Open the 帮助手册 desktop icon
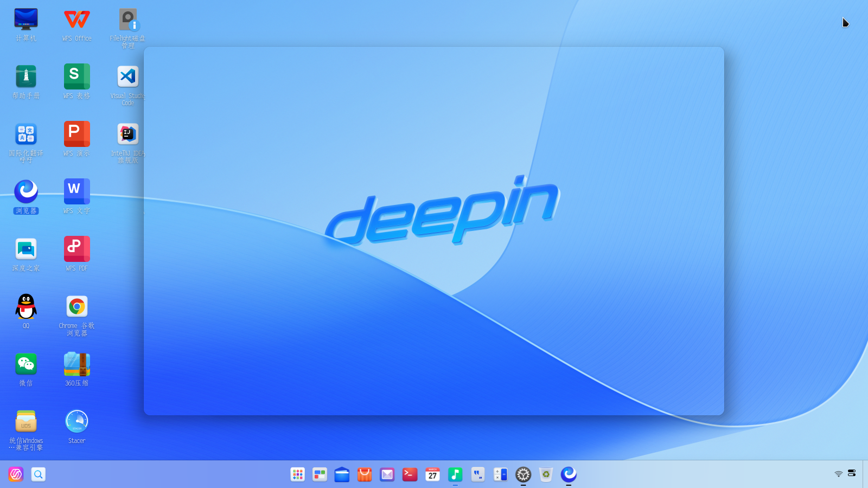Screen dimensions: 868x488 pos(26,76)
